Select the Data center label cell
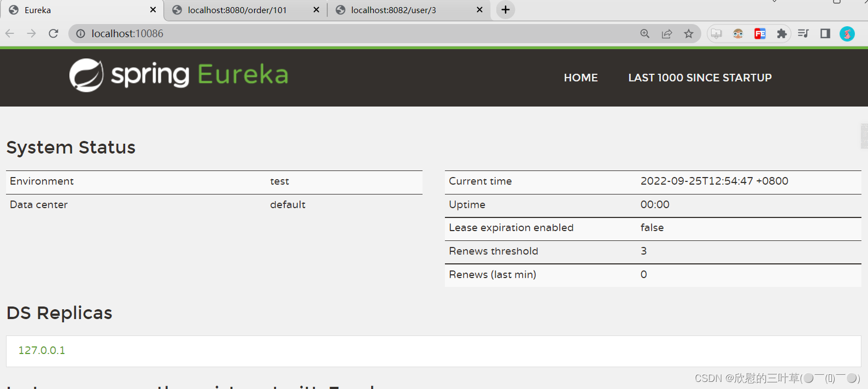The width and height of the screenshot is (868, 389). coord(39,205)
